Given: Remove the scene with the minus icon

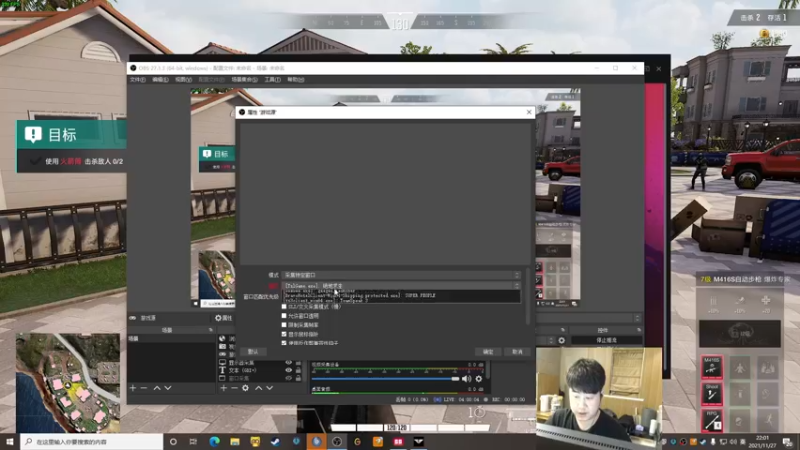Looking at the screenshot, I should point(144,388).
